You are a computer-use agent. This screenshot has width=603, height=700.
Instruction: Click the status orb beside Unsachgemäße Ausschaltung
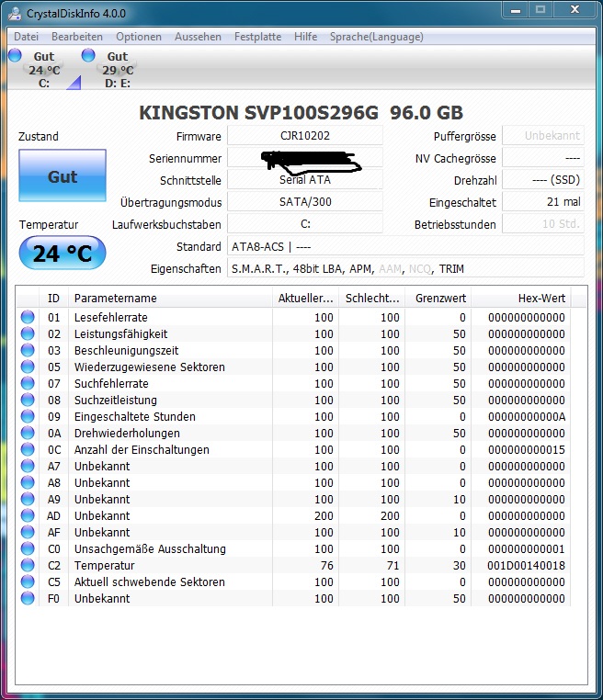click(x=28, y=548)
